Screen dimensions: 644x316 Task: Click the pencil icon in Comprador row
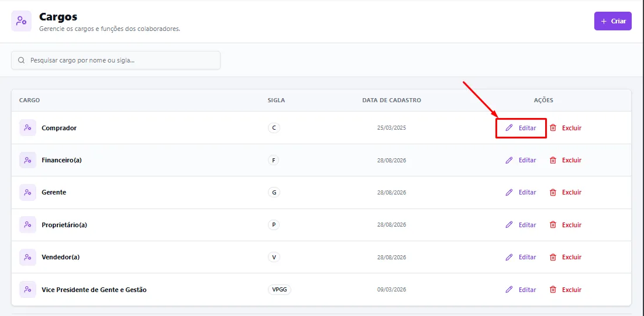[x=509, y=128]
